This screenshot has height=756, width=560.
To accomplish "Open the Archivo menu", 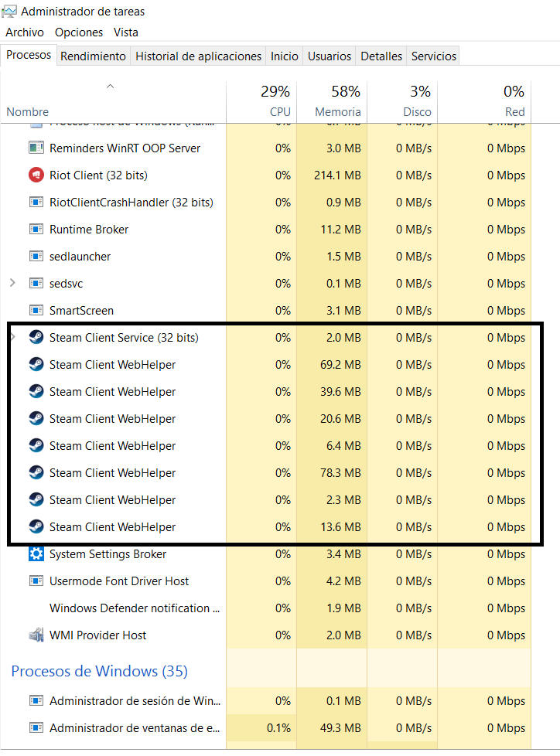I will pyautogui.click(x=25, y=32).
